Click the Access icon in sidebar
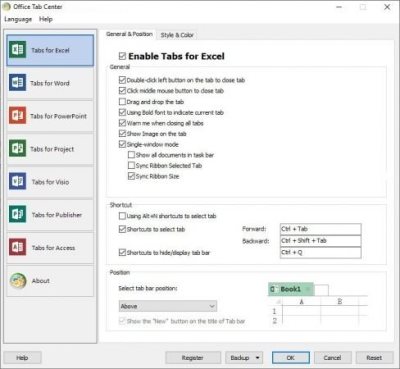 point(17,247)
